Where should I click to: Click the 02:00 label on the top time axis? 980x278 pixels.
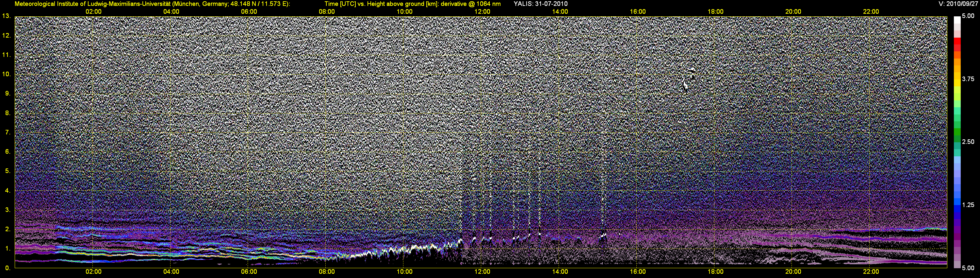93,12
